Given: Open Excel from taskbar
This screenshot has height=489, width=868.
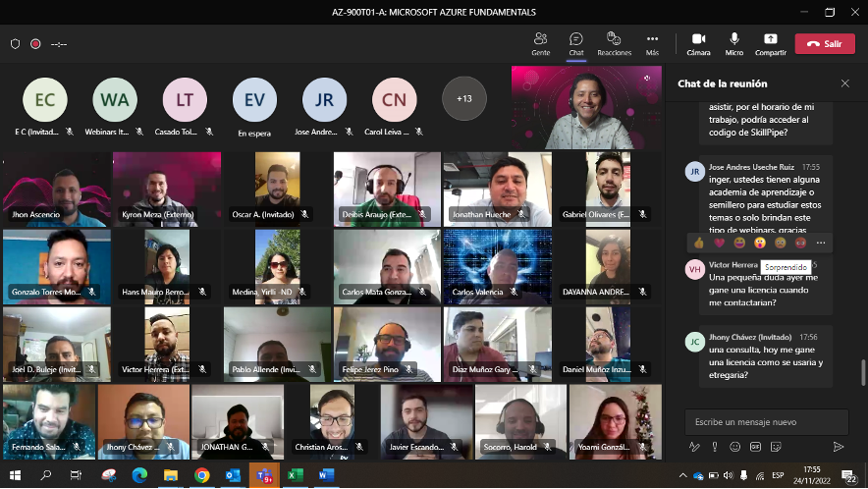Looking at the screenshot, I should (x=295, y=475).
